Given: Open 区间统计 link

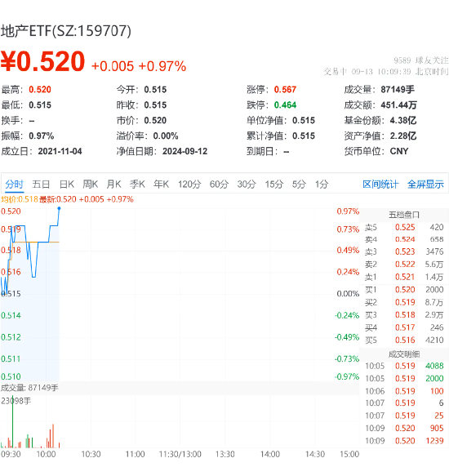Looking at the screenshot, I should tap(380, 184).
